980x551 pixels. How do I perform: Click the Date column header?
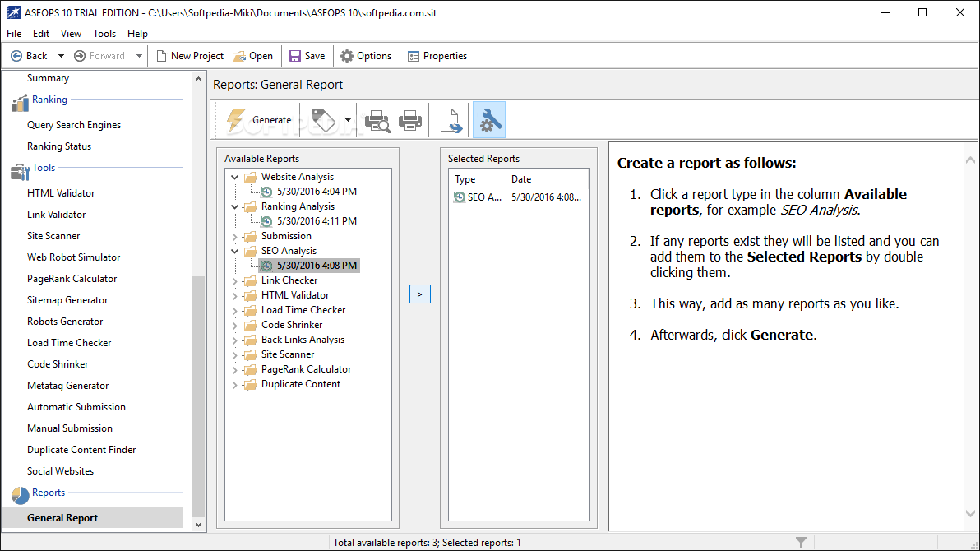click(547, 179)
